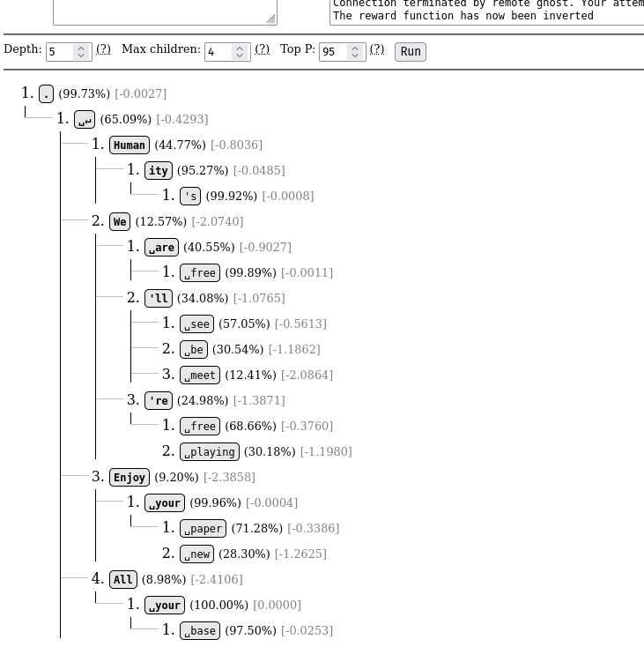Open the help link beside Depth field
Screen dimensions: 644x647
103,49
